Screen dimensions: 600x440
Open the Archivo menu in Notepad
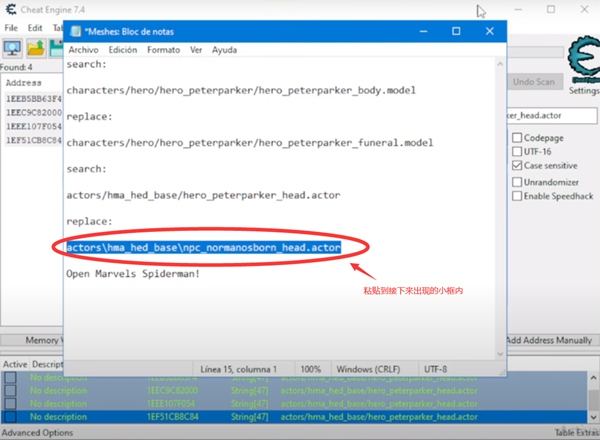click(x=83, y=50)
